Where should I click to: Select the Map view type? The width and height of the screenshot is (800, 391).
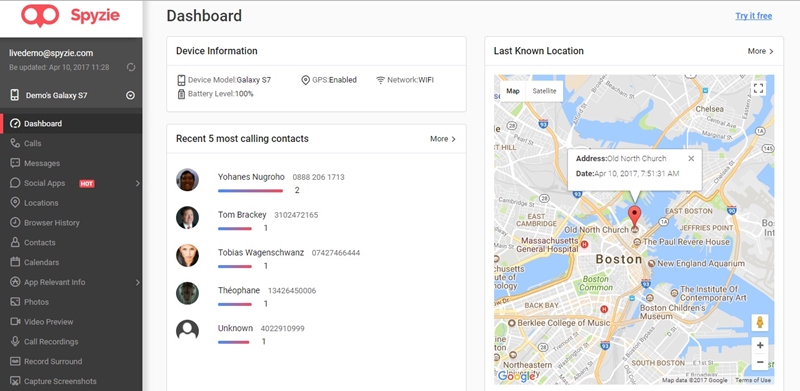point(513,91)
